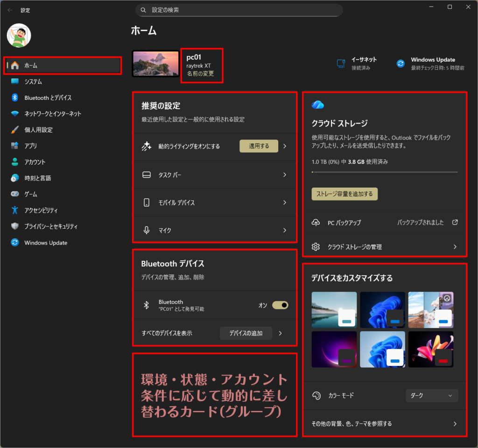Select the purple glow theme thumbnail

point(334,349)
